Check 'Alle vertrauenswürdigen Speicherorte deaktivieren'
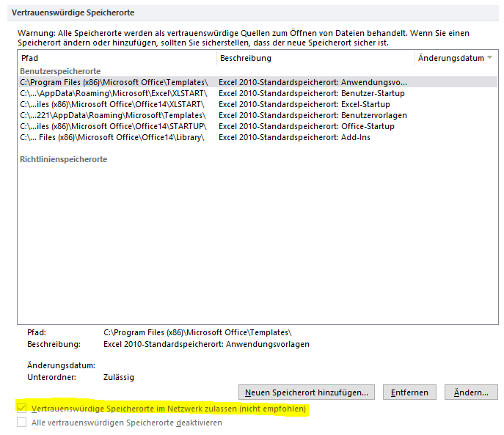This screenshot has width=504, height=435. [x=21, y=422]
